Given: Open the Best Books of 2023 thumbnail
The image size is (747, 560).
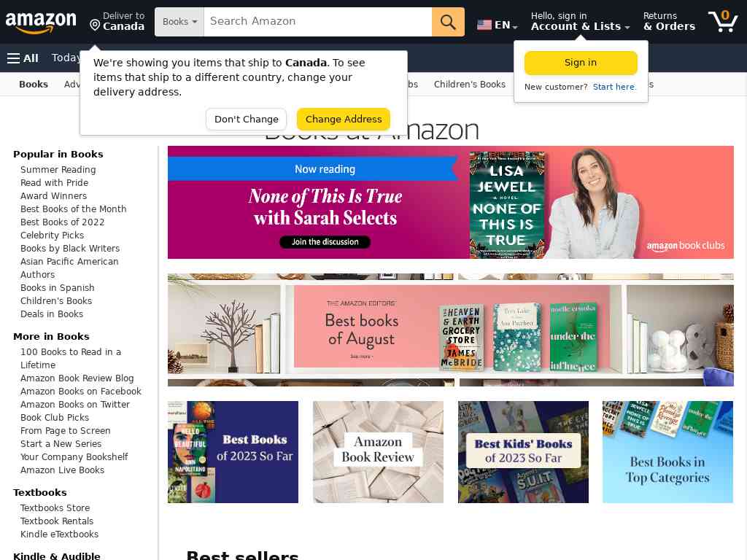Looking at the screenshot, I should (x=233, y=452).
